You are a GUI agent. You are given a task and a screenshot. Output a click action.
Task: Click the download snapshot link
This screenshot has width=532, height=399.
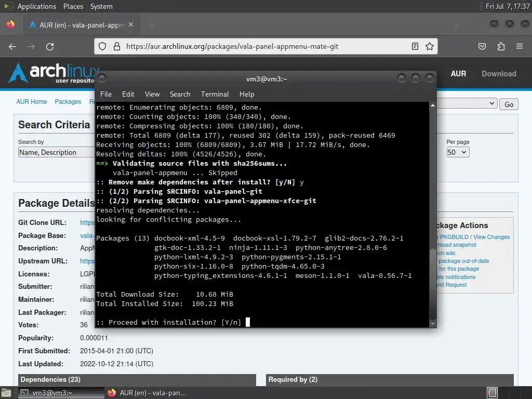pos(457,245)
